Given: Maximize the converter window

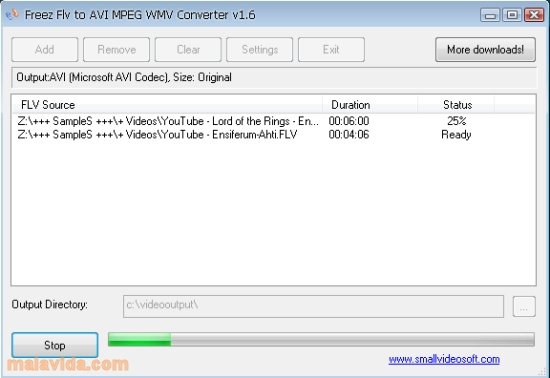Looking at the screenshot, I should pos(512,15).
